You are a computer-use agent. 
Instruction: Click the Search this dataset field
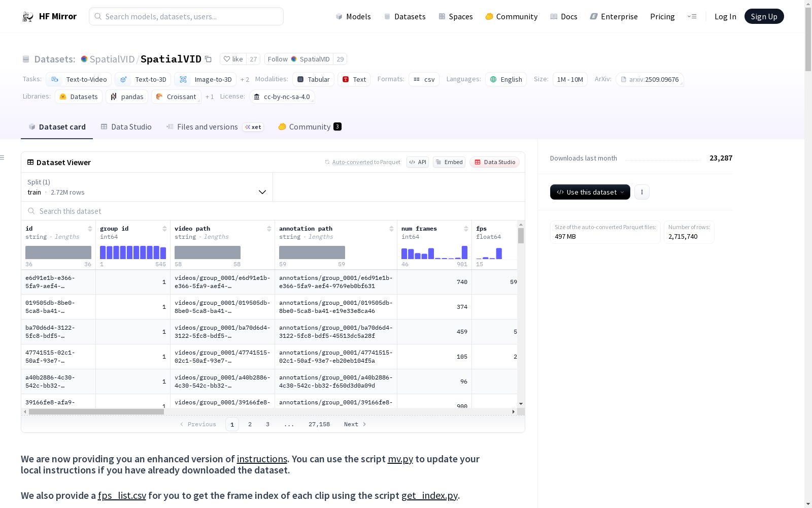click(x=273, y=211)
